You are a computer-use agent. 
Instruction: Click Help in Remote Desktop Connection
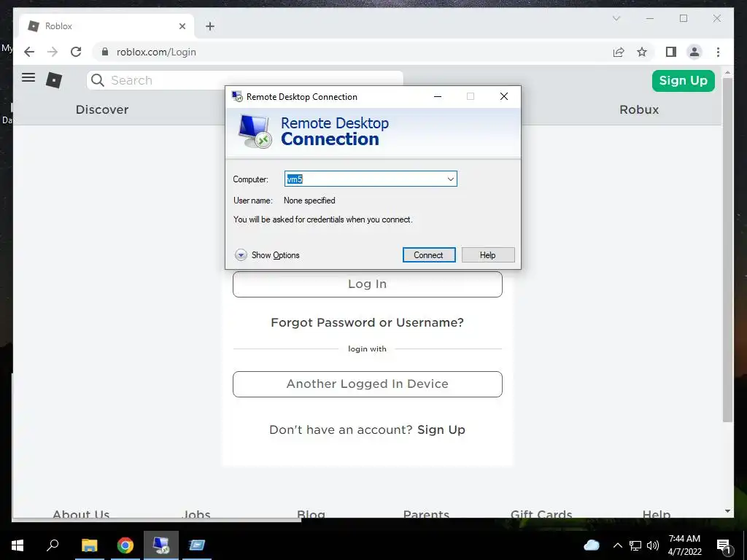(x=488, y=255)
